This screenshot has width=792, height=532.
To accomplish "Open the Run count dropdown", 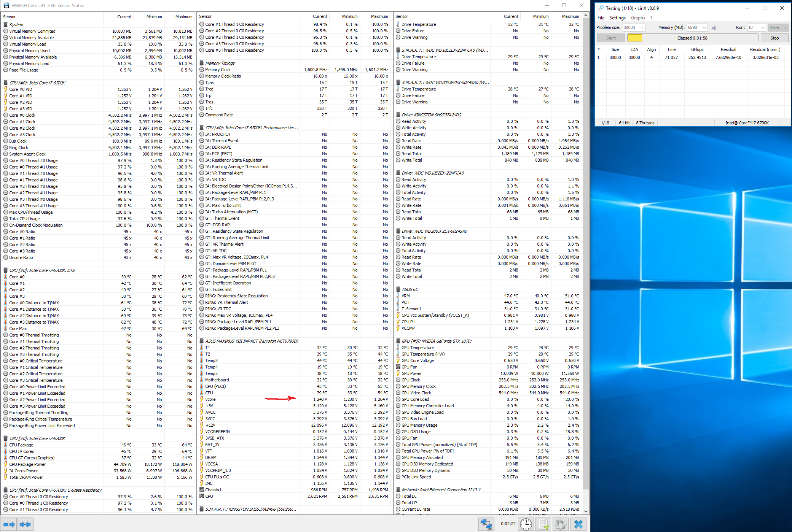I will click(762, 27).
